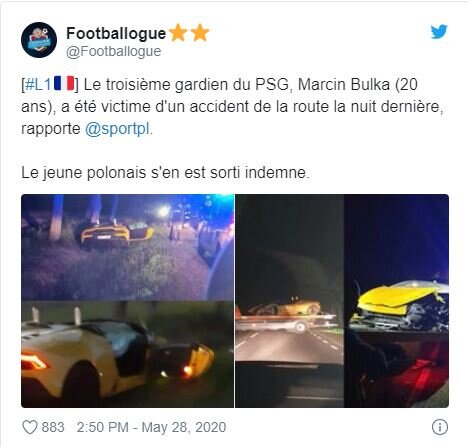Open the @sportpl mention link
Screen dimensions: 468x447
click(117, 129)
